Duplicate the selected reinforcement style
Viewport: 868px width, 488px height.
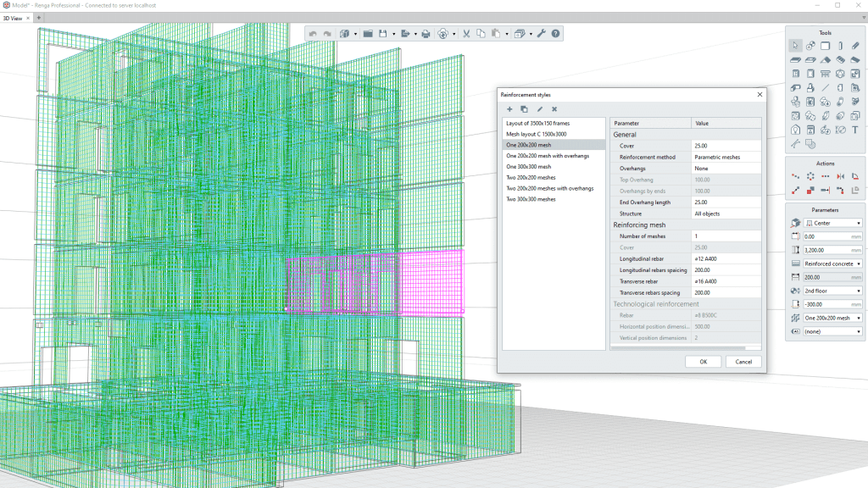click(524, 109)
